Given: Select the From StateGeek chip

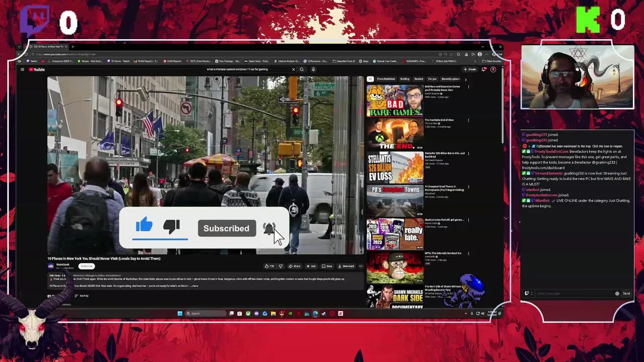Looking at the screenshot, I should [386, 79].
